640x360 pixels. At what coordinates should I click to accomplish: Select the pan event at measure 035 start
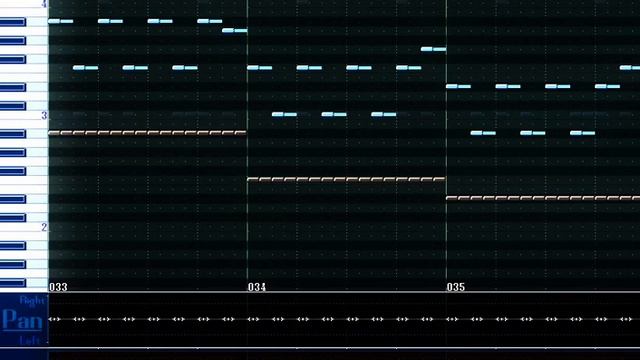[x=452, y=319]
